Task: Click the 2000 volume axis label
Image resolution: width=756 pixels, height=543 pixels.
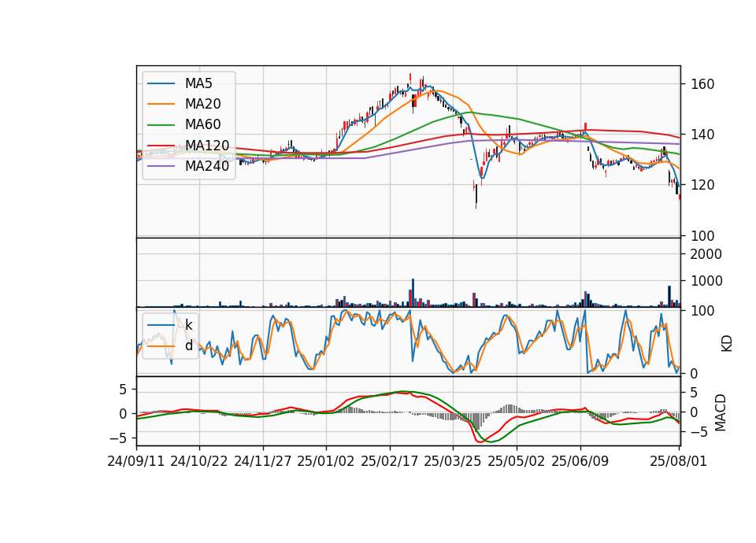Action: (x=706, y=254)
